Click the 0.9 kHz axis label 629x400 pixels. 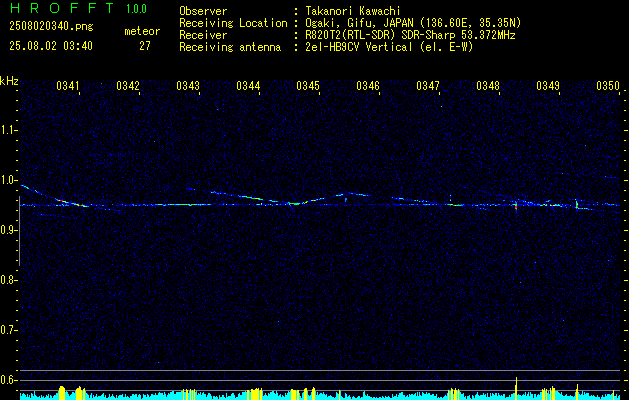pyautogui.click(x=7, y=230)
